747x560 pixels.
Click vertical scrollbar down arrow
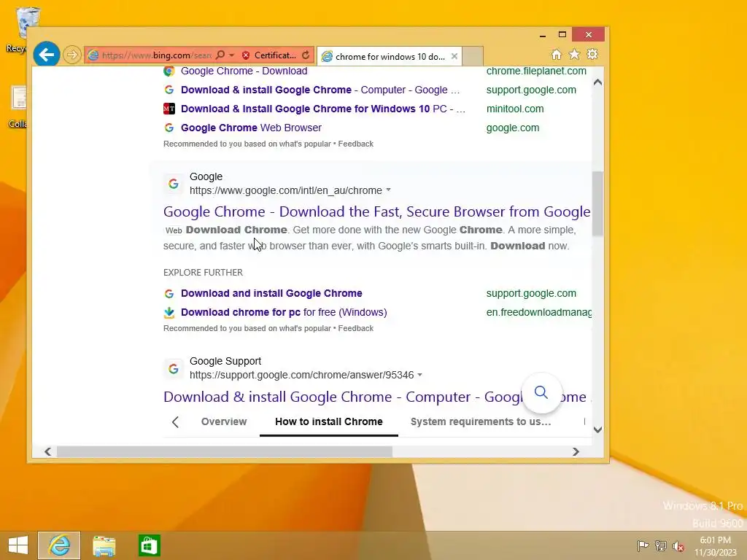(598, 429)
